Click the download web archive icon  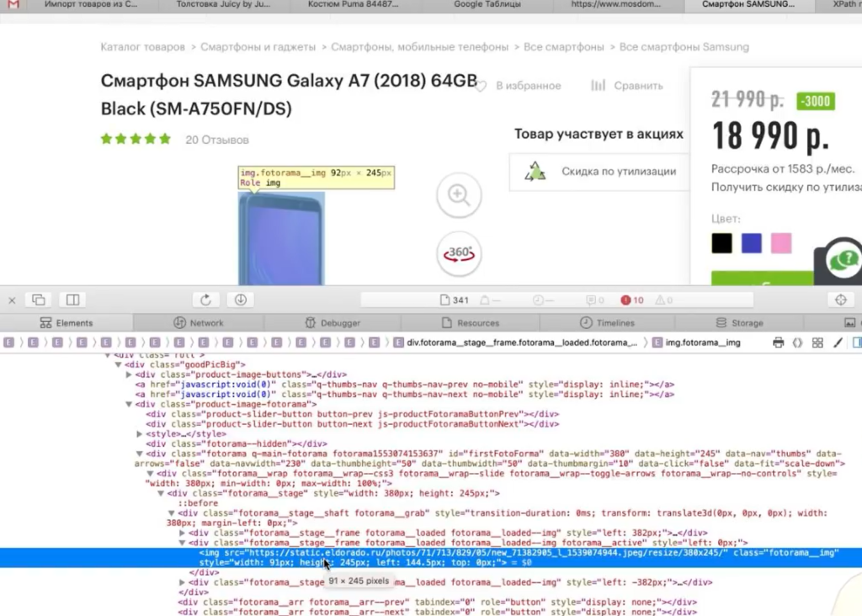[x=240, y=300]
